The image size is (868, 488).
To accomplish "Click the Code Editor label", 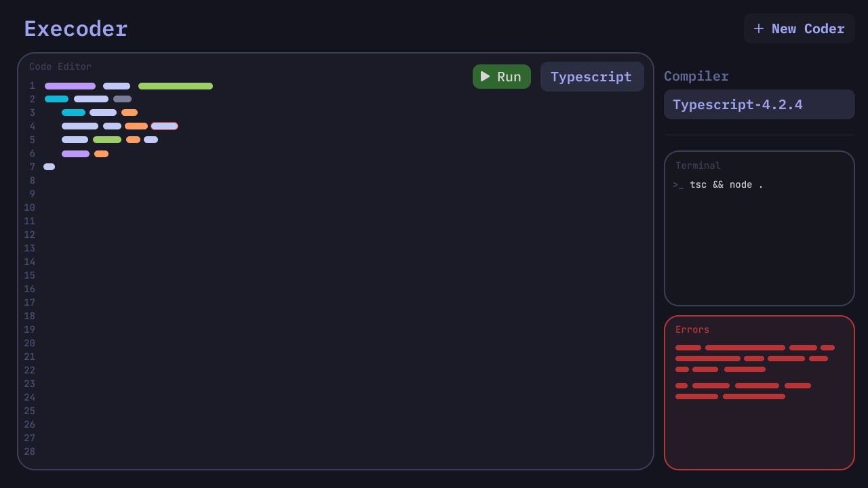I will click(x=60, y=66).
